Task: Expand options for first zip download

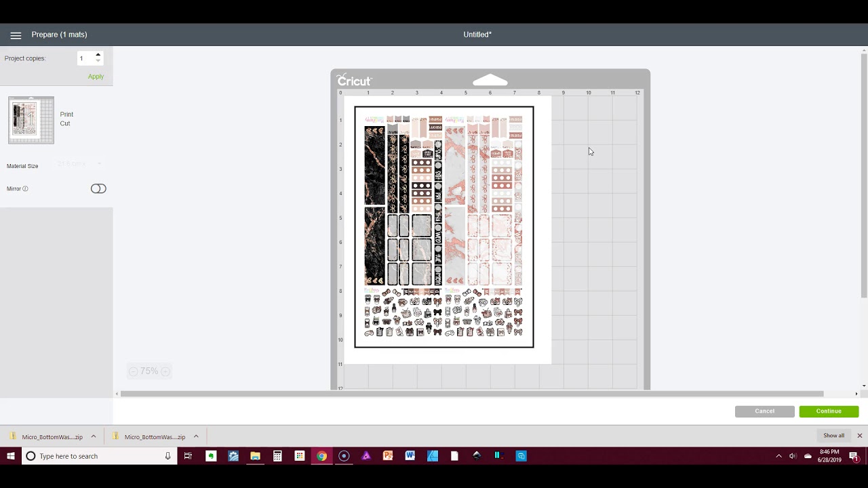Action: [x=94, y=436]
